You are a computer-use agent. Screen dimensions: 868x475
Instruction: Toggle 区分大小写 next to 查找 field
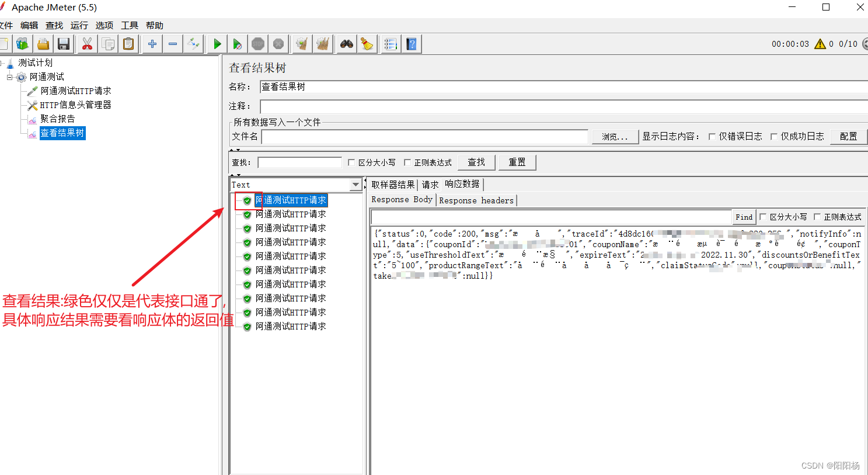(x=351, y=162)
